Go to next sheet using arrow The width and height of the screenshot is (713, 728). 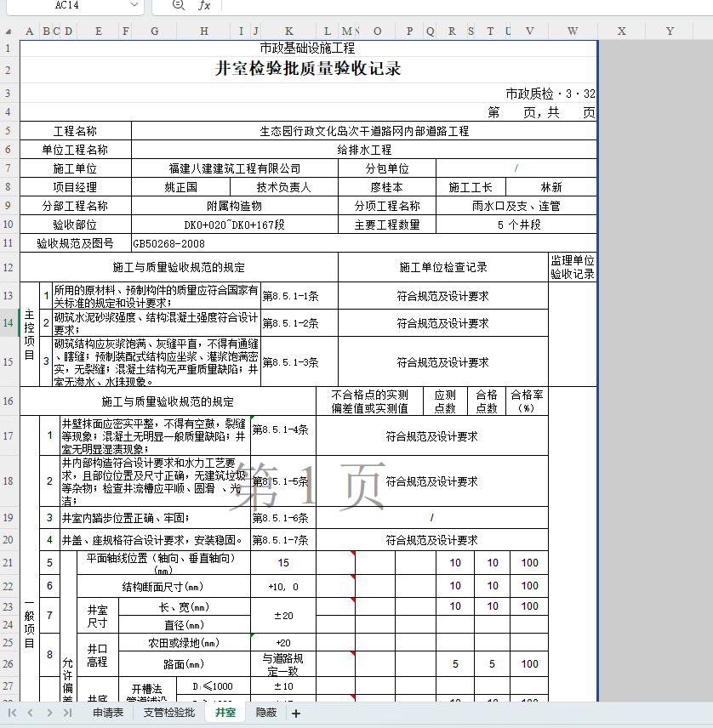(x=48, y=713)
